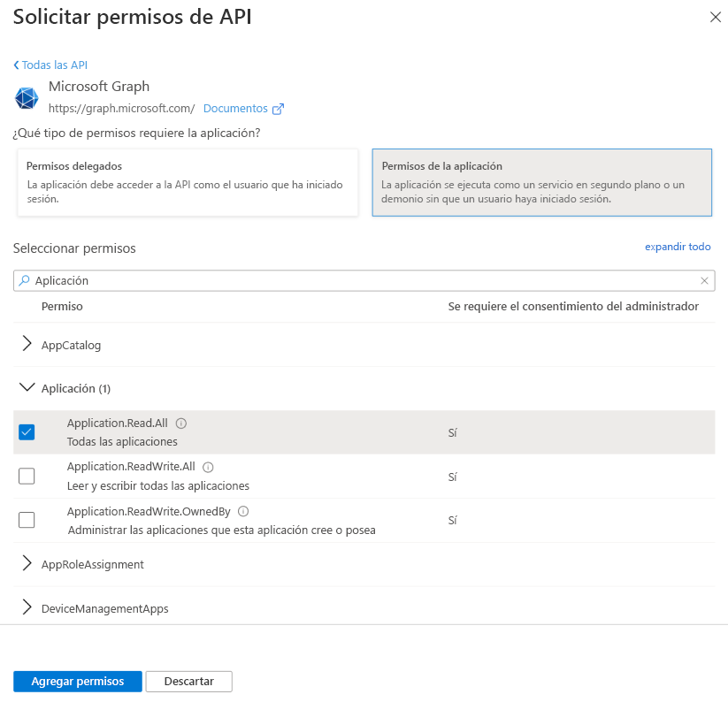The height and width of the screenshot is (702, 728).
Task: Click the external link icon beside Documentos
Action: (278, 109)
